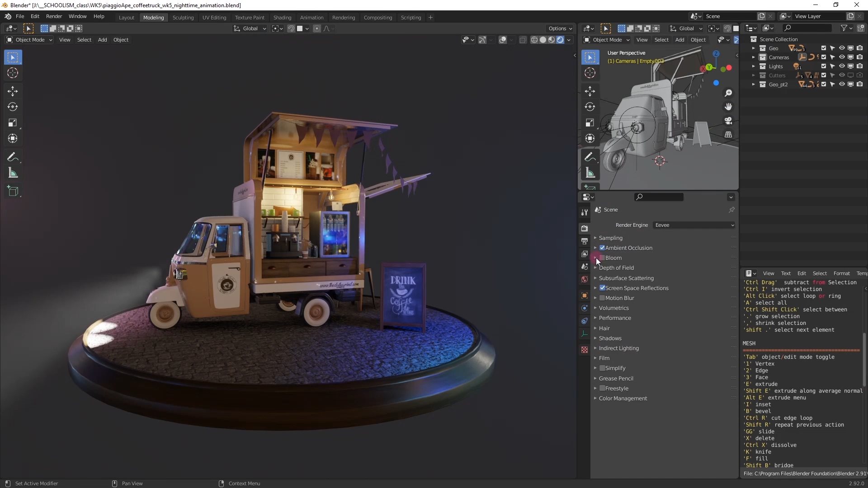Expand the Cameras collection in outliner

[x=753, y=57]
